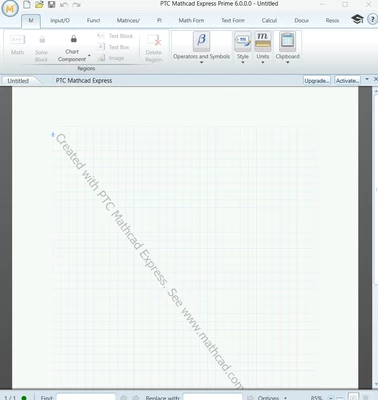Open the graduation cap learning resources icon
Image resolution: width=378 pixels, height=400 pixels.
click(357, 19)
